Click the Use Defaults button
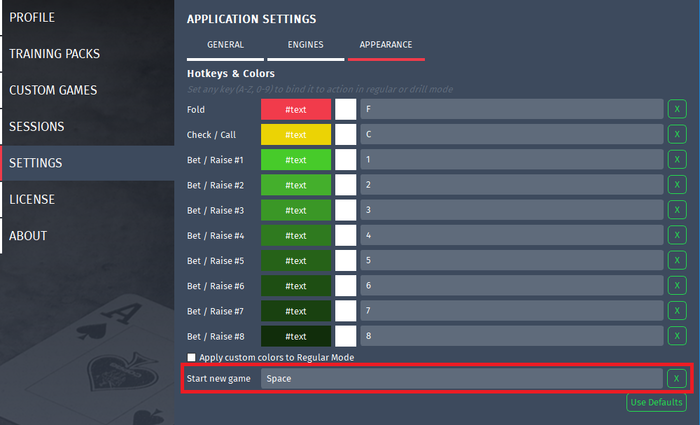The image size is (700, 425). 656,402
